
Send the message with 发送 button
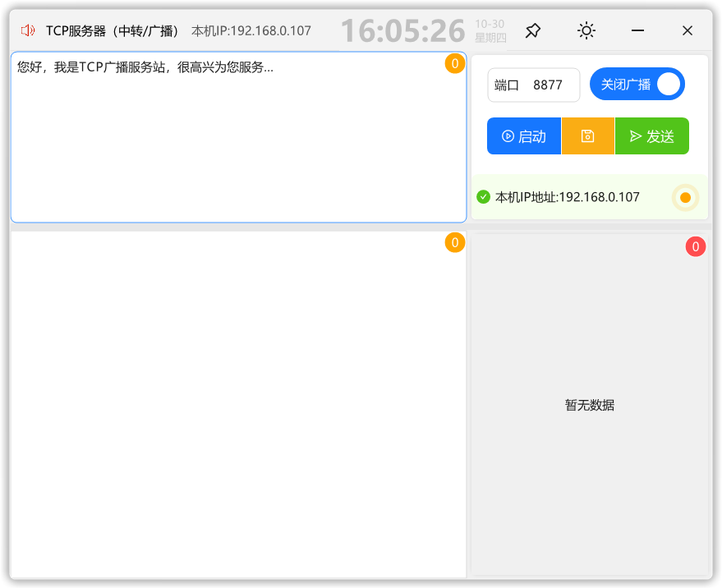[x=652, y=136]
